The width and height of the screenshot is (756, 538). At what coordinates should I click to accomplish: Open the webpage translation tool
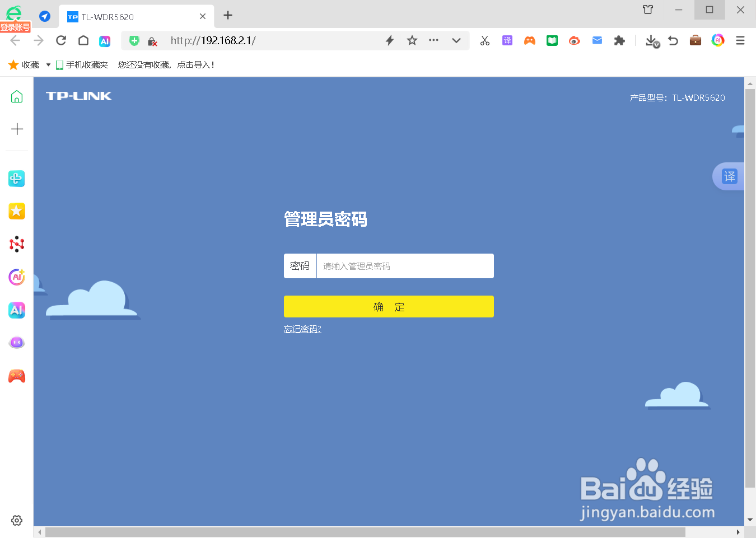[507, 40]
